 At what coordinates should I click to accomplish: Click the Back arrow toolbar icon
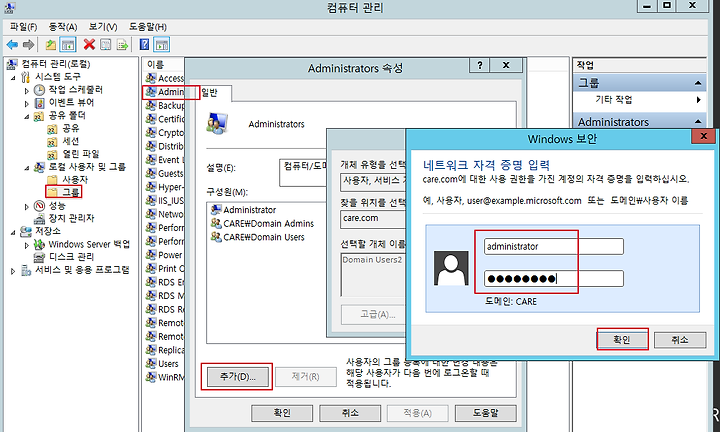point(12,45)
